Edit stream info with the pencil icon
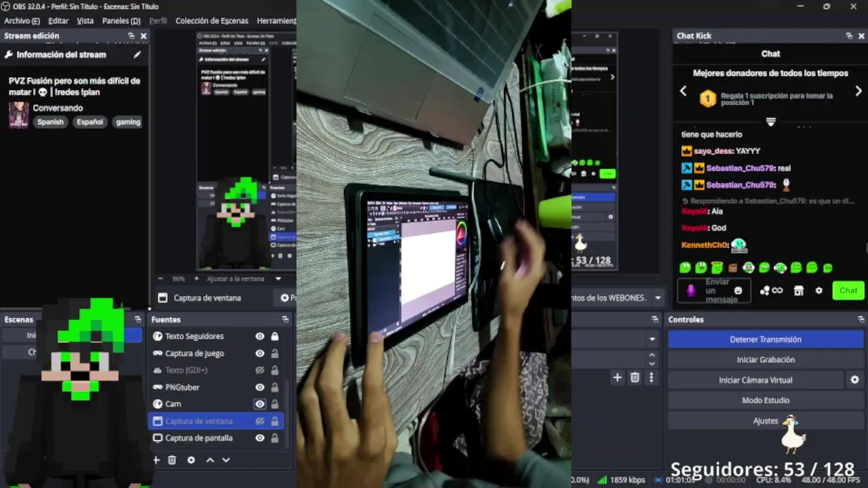Viewport: 868px width, 488px height. pos(137,55)
